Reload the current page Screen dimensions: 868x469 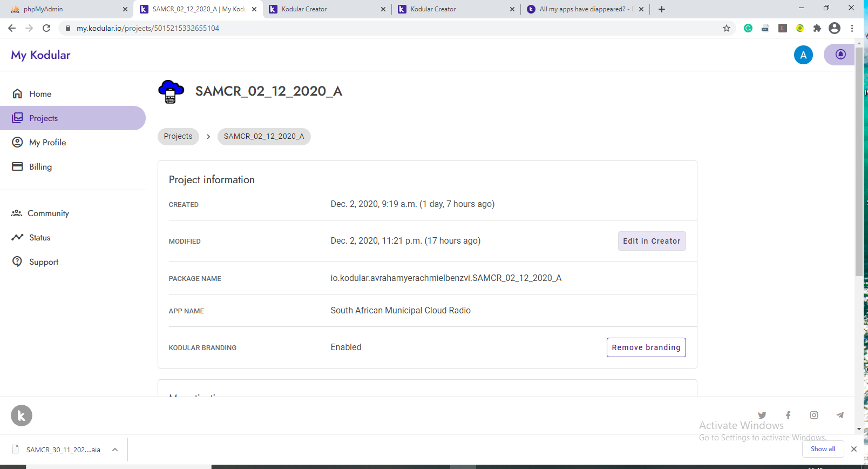coord(46,28)
